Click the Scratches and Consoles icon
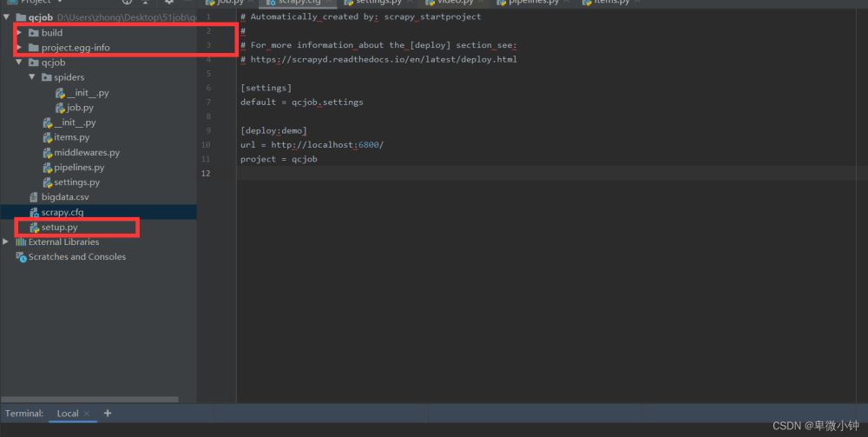Viewport: 868px width, 437px height. click(x=21, y=257)
